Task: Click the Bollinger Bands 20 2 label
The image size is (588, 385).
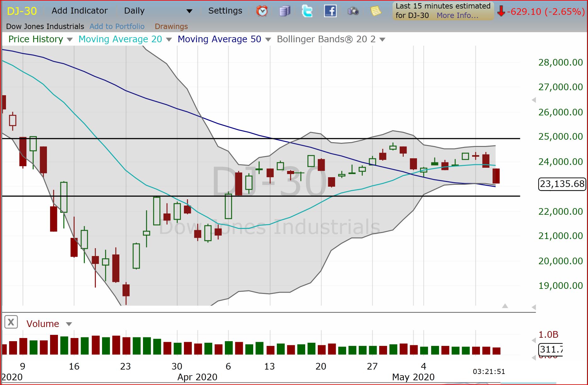Action: coord(326,39)
